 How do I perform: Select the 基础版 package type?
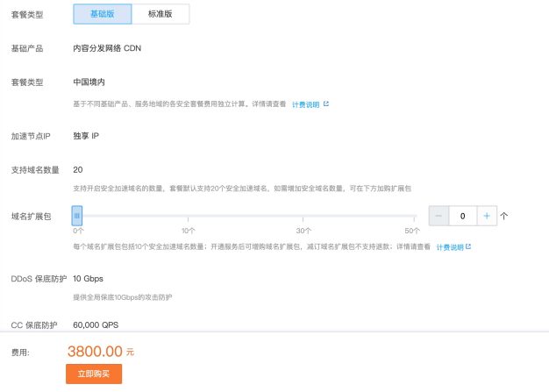coord(103,14)
